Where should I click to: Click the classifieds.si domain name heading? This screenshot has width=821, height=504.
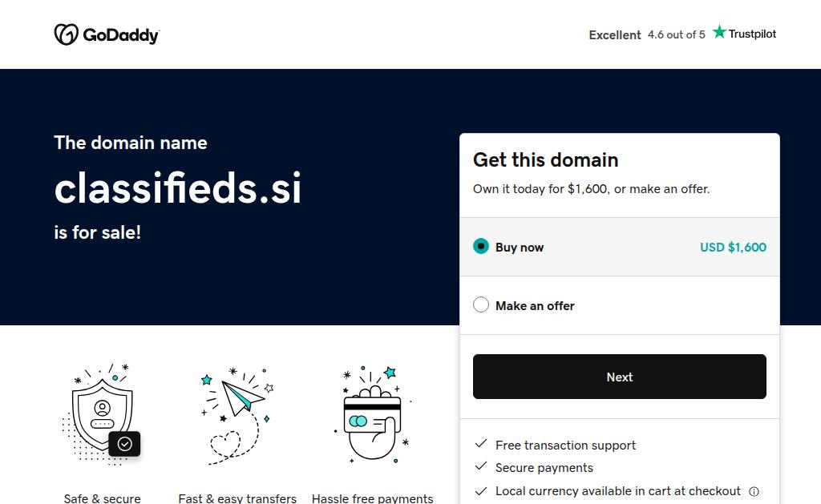(178, 188)
